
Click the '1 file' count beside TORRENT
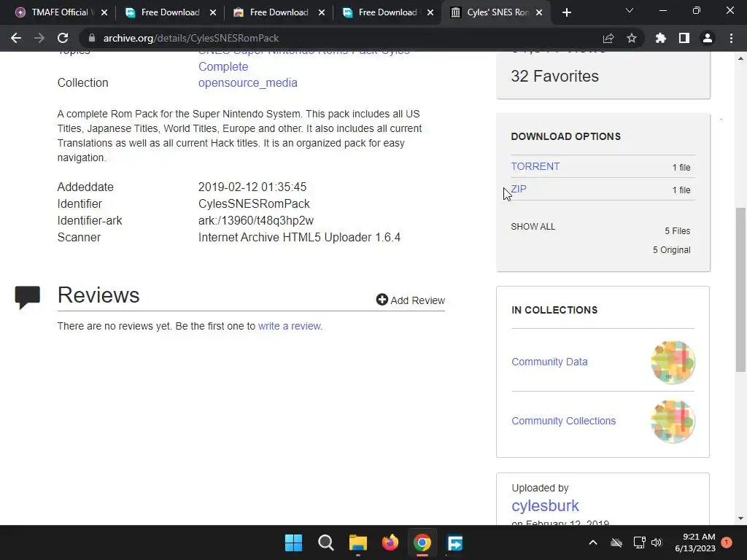(x=681, y=168)
